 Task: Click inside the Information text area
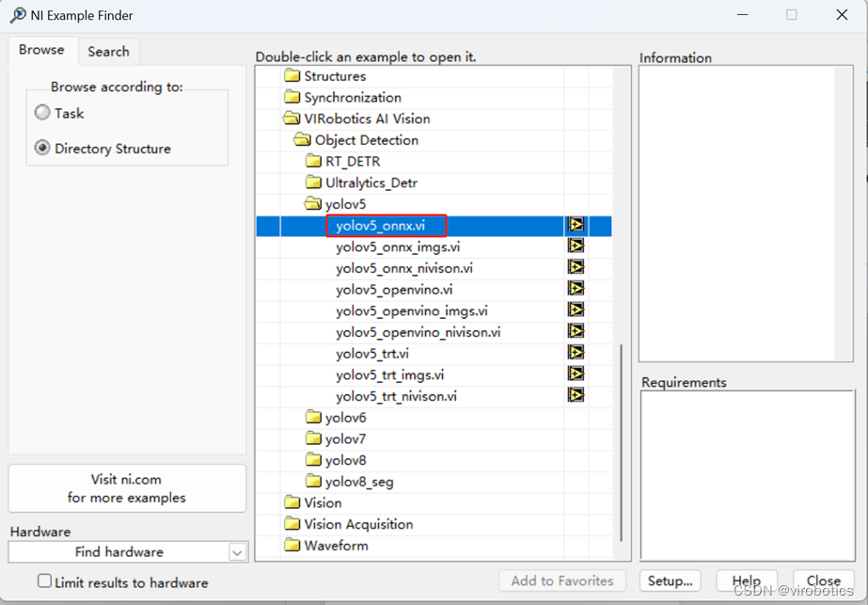(x=746, y=214)
